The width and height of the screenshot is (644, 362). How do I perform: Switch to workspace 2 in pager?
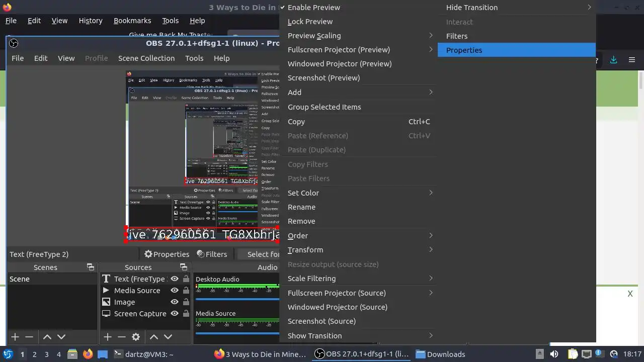pos(34,354)
